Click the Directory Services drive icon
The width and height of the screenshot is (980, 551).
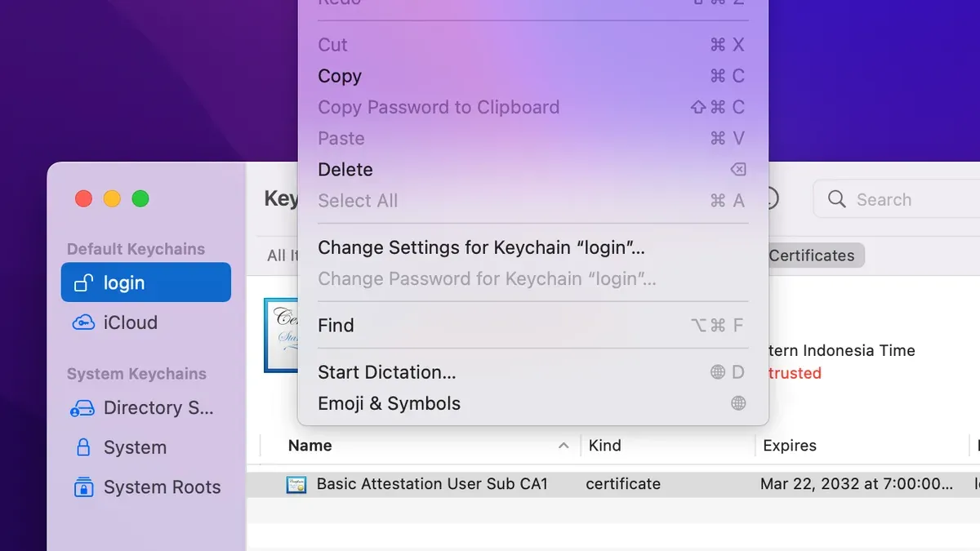pos(82,408)
